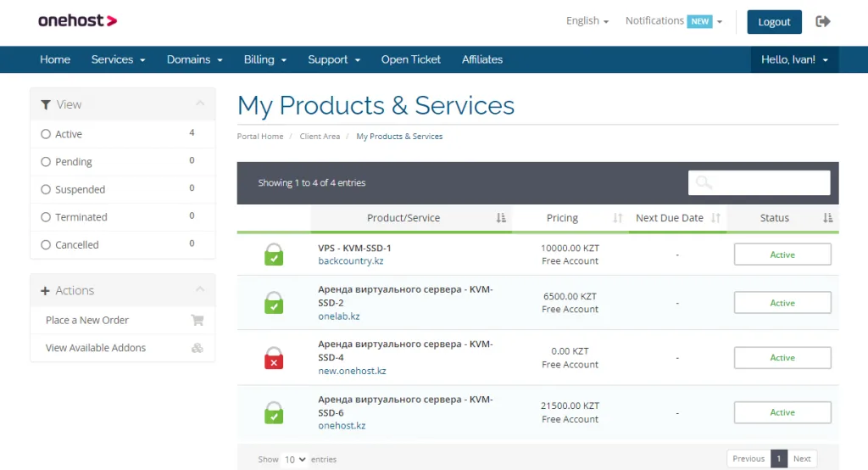The width and height of the screenshot is (868, 470).
Task: Click the green lock icon for backcountry.kz
Action: pyautogui.click(x=274, y=255)
